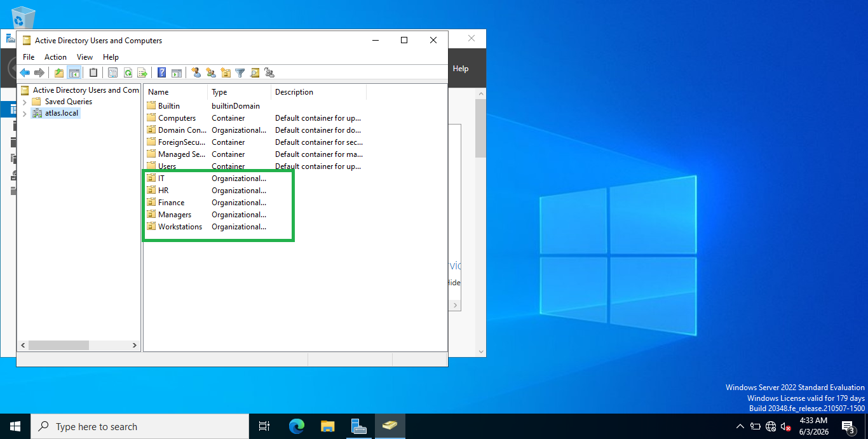Refresh the view with the green arrow icon
Screen dimensions: 868x439
[128, 72]
